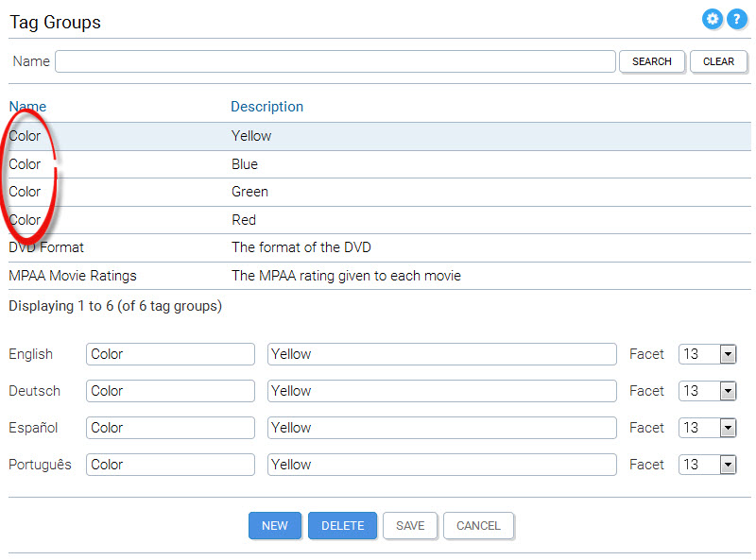Click the DELETE button
Viewport: 756px width, 560px height.
tap(342, 526)
